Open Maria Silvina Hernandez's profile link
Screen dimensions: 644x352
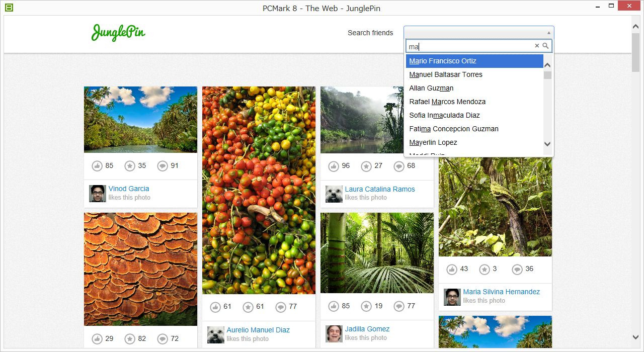pos(501,292)
